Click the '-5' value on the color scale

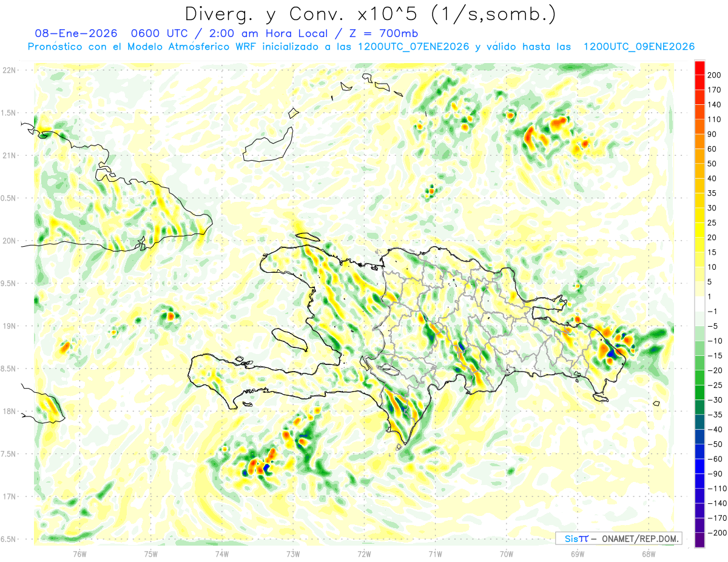point(713,326)
